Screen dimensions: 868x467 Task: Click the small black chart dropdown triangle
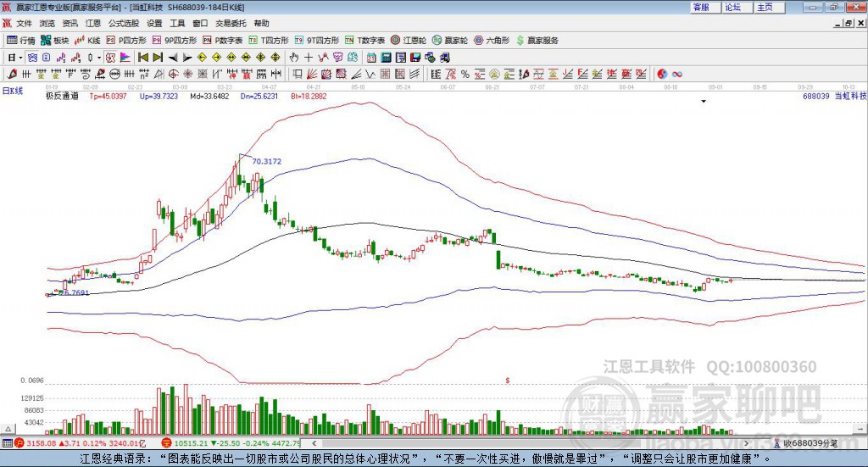point(704,101)
